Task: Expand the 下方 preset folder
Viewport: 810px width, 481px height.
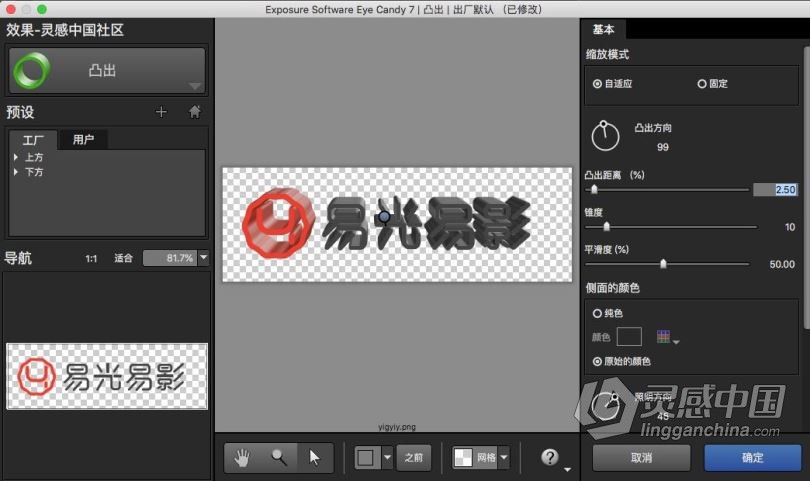Action: 16,172
